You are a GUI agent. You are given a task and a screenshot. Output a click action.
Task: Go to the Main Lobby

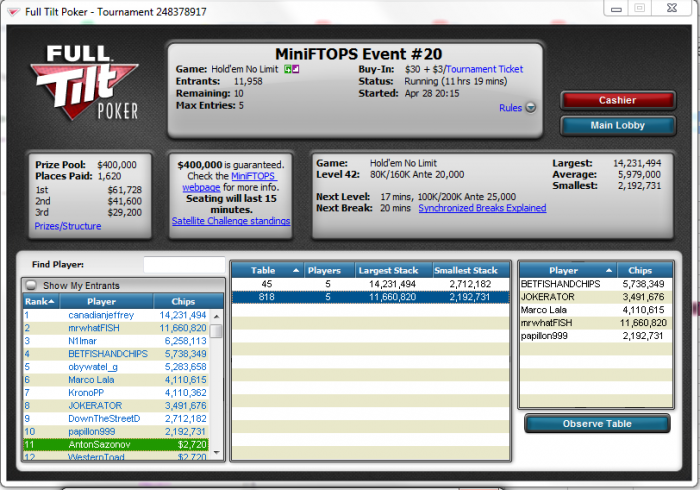pyautogui.click(x=618, y=125)
